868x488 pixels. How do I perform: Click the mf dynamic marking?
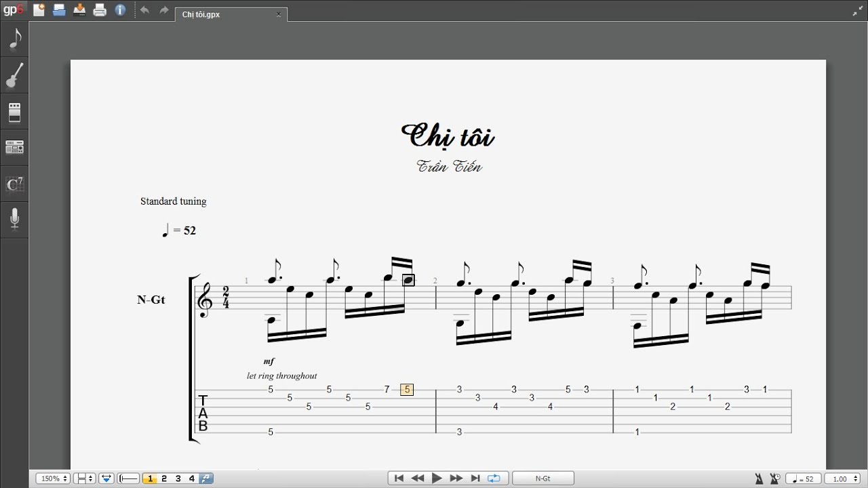pos(269,361)
